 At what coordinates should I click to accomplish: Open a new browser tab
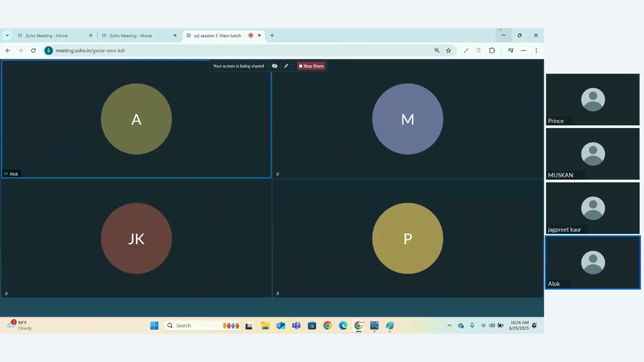[272, 35]
